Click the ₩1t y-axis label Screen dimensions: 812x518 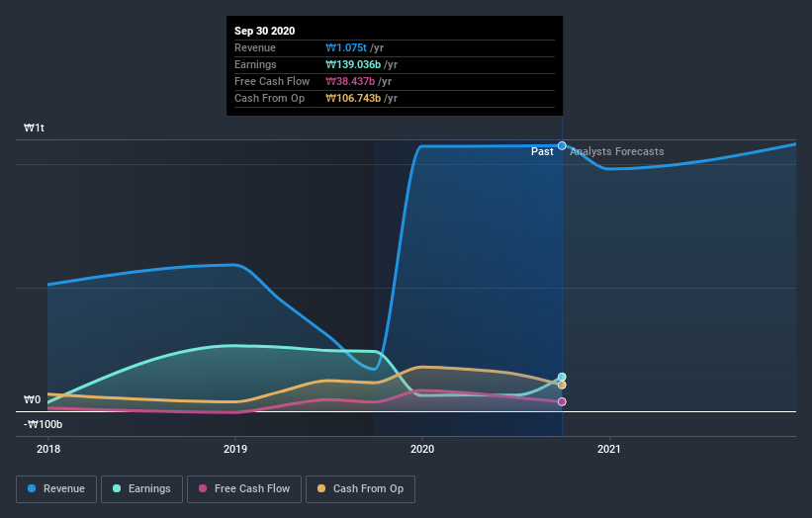pyautogui.click(x=35, y=128)
